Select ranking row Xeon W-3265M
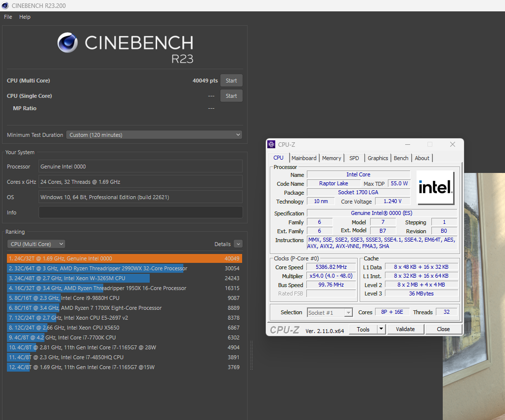The image size is (505, 420). point(125,278)
